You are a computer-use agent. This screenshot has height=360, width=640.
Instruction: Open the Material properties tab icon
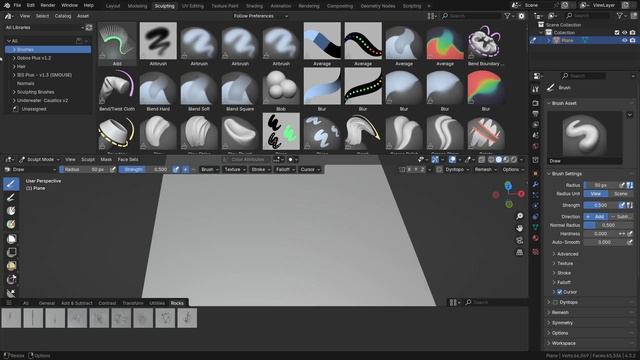(536, 238)
